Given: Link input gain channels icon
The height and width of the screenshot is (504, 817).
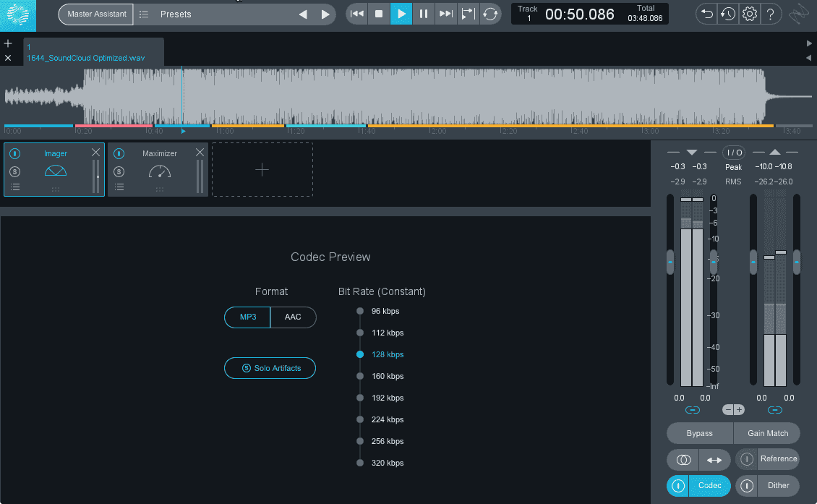Looking at the screenshot, I should pos(693,410).
